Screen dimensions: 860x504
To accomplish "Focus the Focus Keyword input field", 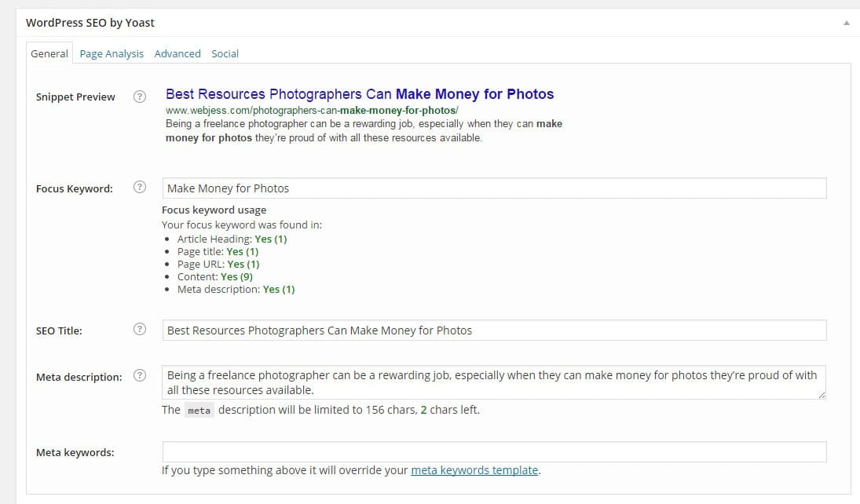I will pos(494,188).
